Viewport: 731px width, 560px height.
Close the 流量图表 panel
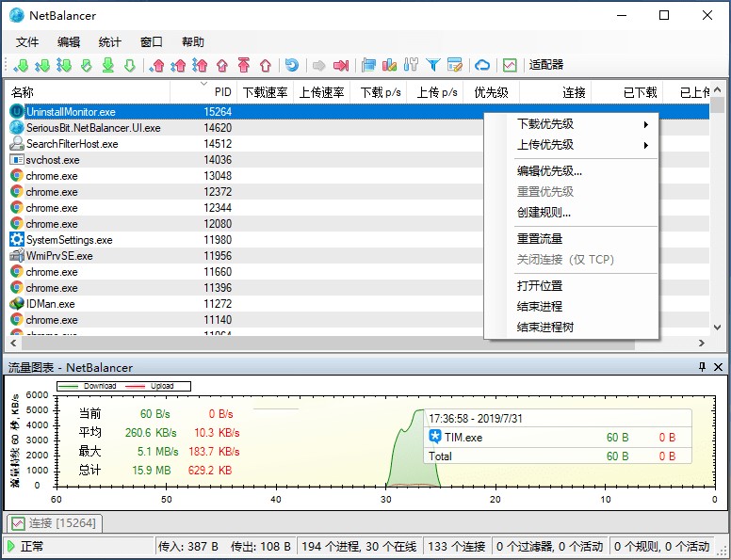click(x=719, y=367)
